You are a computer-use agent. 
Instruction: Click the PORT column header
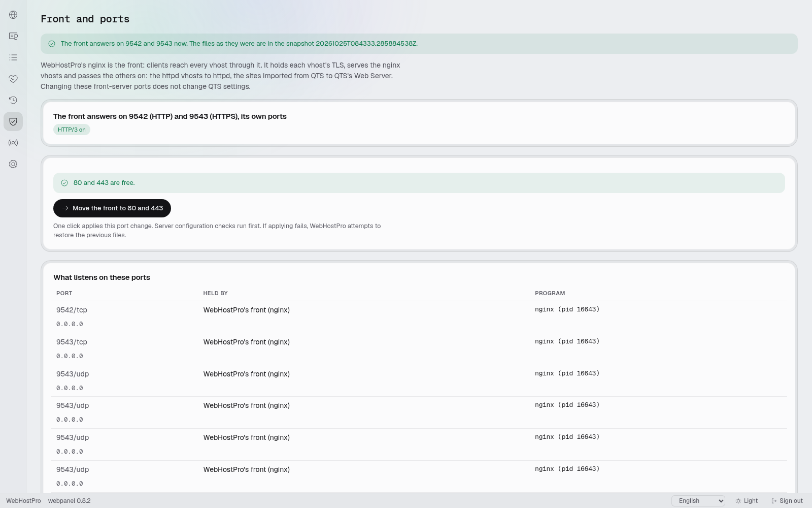click(x=64, y=293)
